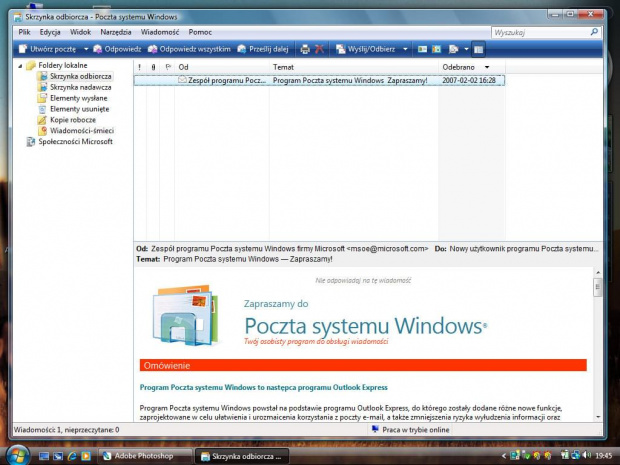This screenshot has height=465, width=620.
Task: Open the 'Widok' menu
Action: point(80,32)
